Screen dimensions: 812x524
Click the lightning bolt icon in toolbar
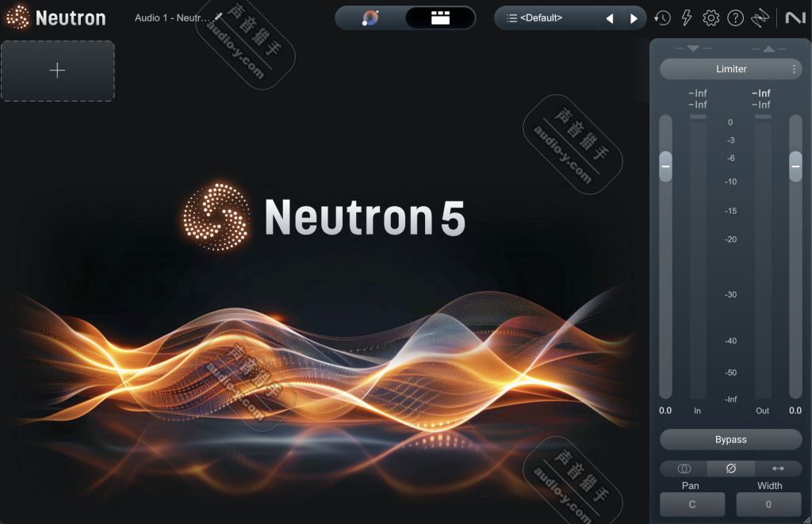point(687,17)
